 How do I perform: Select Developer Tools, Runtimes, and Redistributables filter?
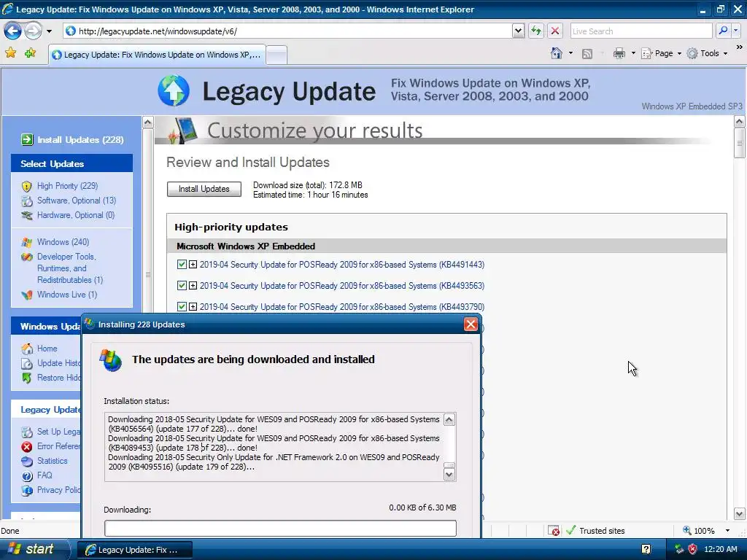tap(70, 268)
